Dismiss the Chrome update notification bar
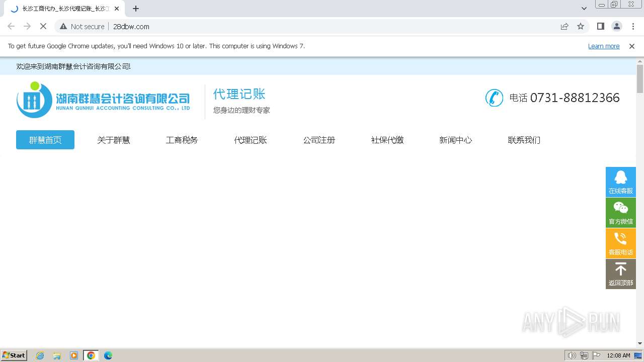This screenshot has width=644, height=362. click(632, 46)
